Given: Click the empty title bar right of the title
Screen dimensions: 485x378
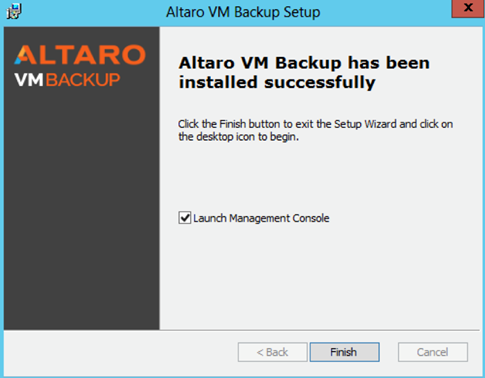Looking at the screenshot, I should 385,12.
